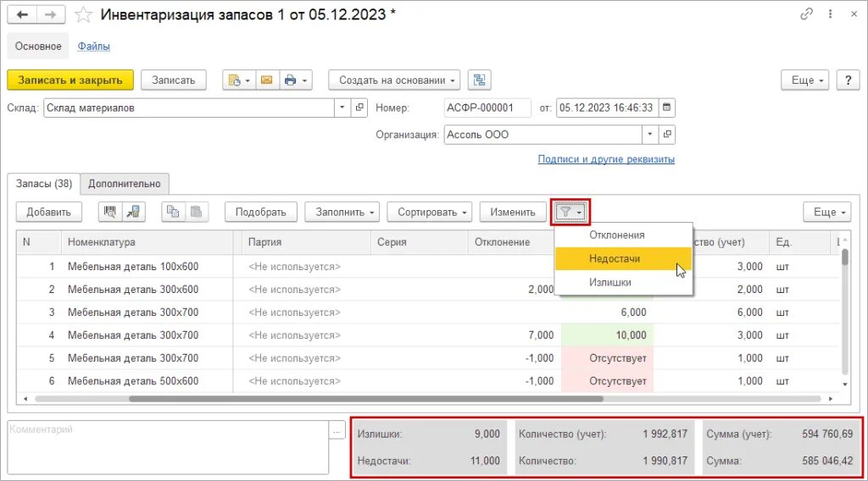Screen dimensions: 868x481
Task: Expand the print options dropdown arrow
Action: coord(305,80)
